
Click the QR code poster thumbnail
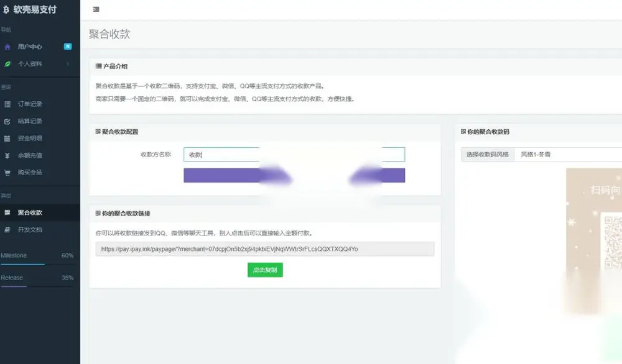594,242
